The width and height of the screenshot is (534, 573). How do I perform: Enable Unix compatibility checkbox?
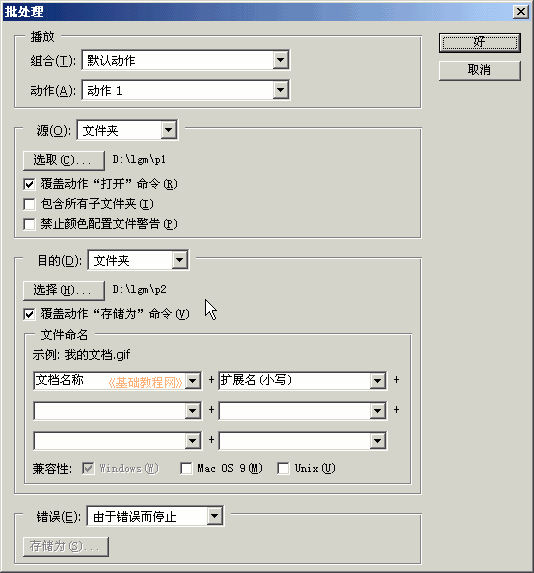point(284,468)
